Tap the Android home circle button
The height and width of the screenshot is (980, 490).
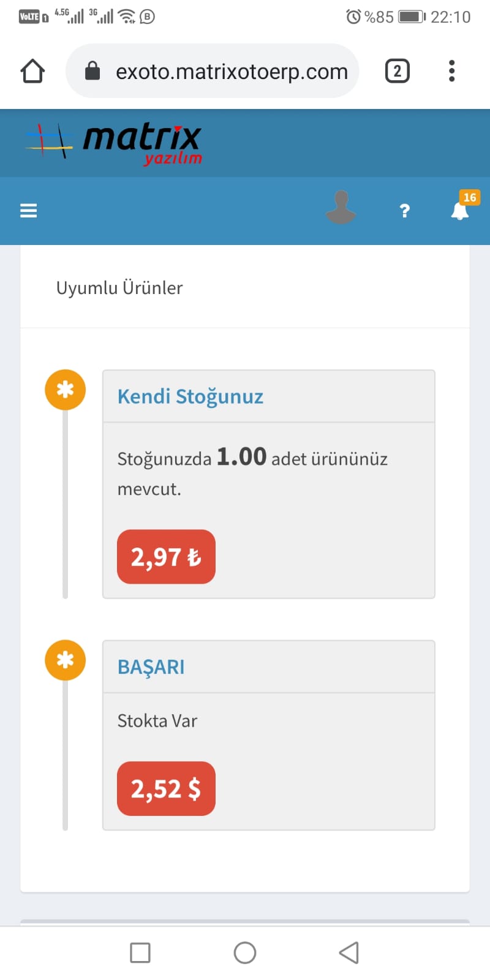(245, 952)
